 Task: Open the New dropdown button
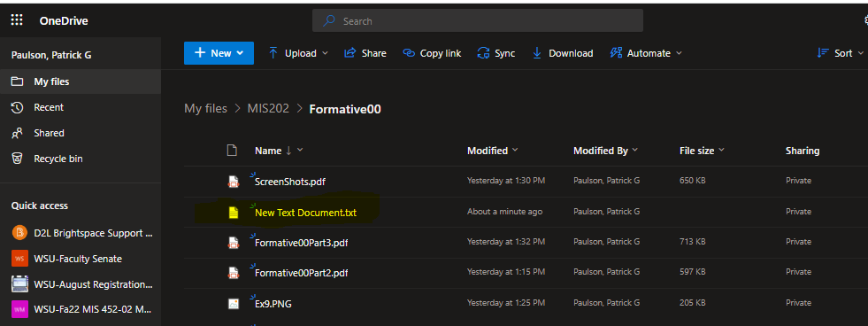tap(219, 53)
